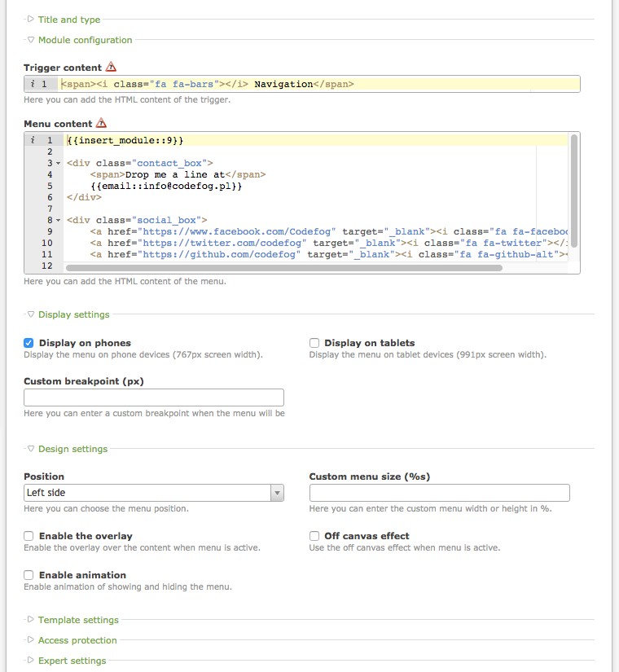Open the Position dropdown showing Left side
The image size is (619, 672).
pos(154,493)
